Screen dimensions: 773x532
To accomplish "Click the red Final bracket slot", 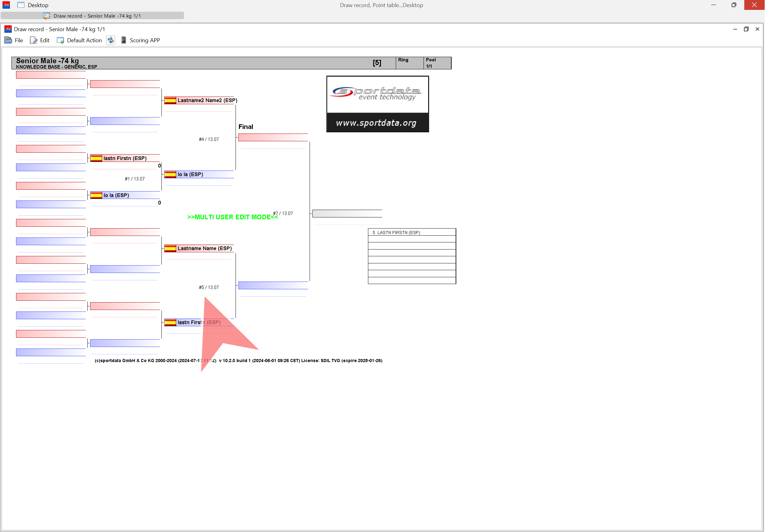I will click(273, 137).
